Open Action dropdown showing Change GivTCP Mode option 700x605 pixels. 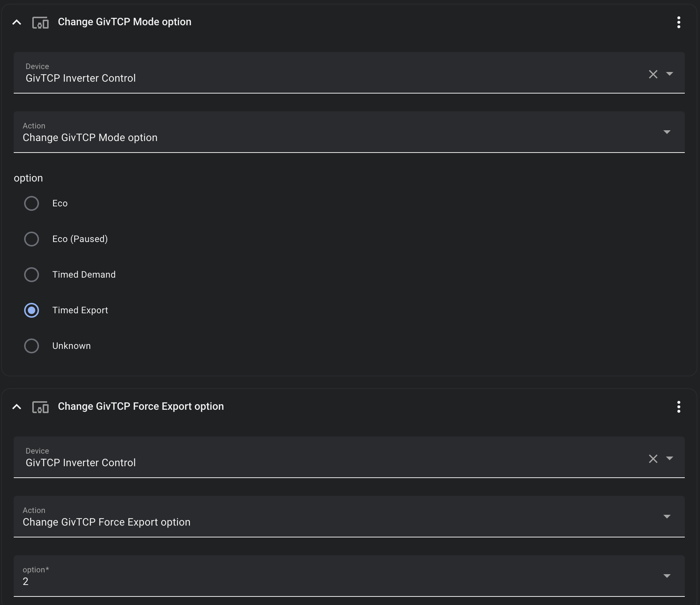click(349, 132)
